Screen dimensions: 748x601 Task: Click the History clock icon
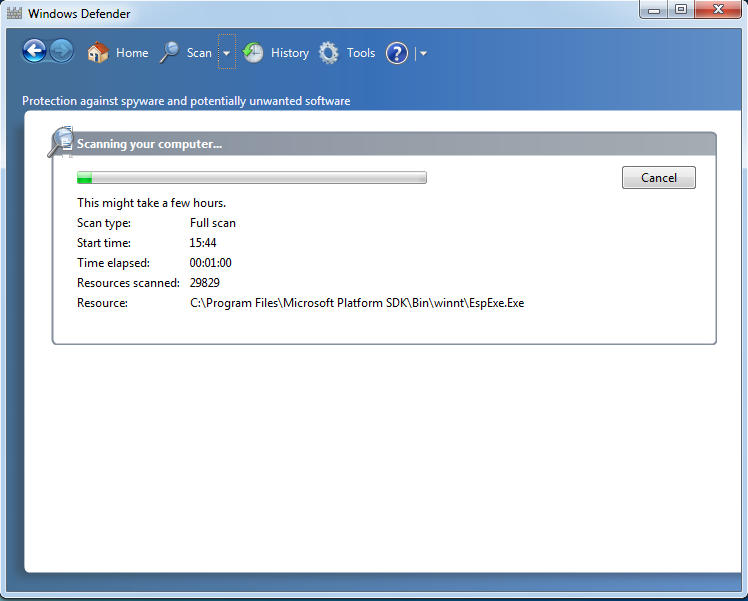point(254,53)
